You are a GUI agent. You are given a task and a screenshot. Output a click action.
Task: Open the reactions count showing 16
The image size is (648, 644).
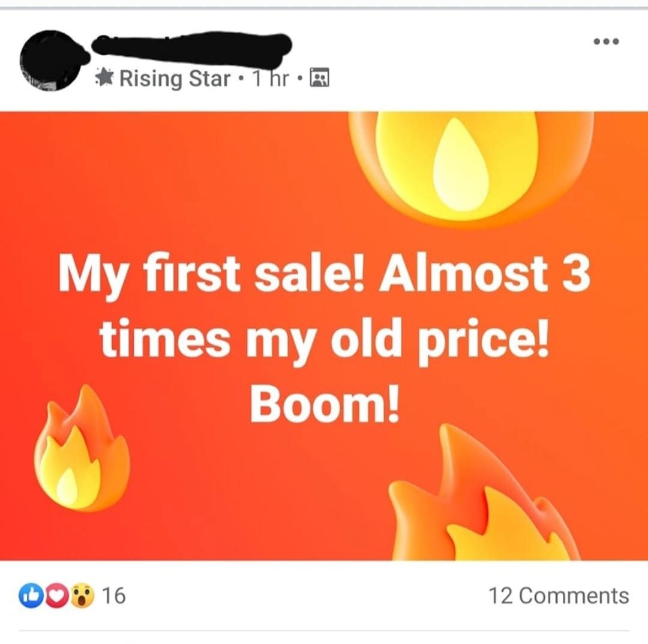point(113,595)
